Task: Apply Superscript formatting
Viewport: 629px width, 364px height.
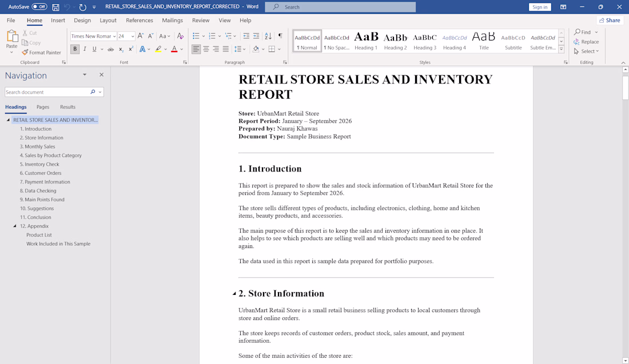Action: tap(131, 49)
